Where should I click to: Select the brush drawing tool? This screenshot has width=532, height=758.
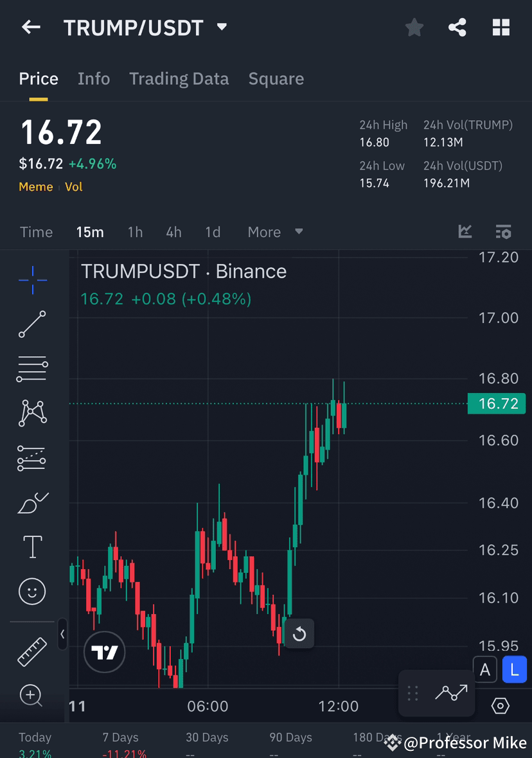(32, 503)
